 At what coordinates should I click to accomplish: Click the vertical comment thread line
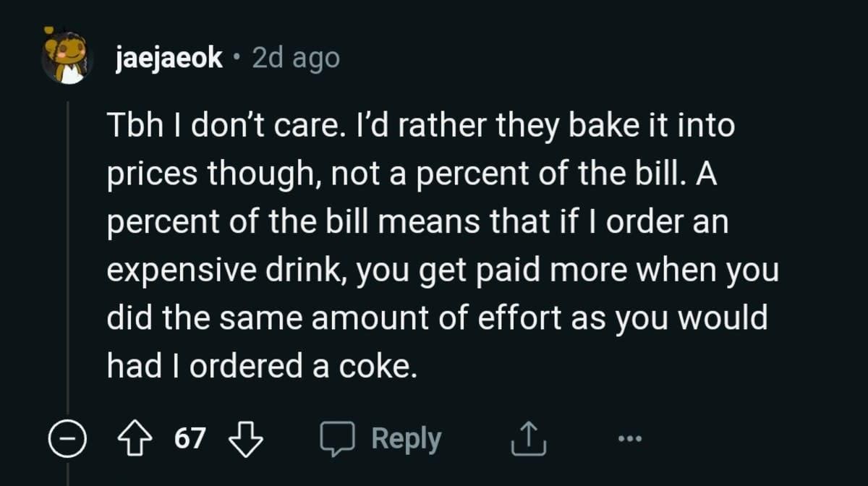68,253
